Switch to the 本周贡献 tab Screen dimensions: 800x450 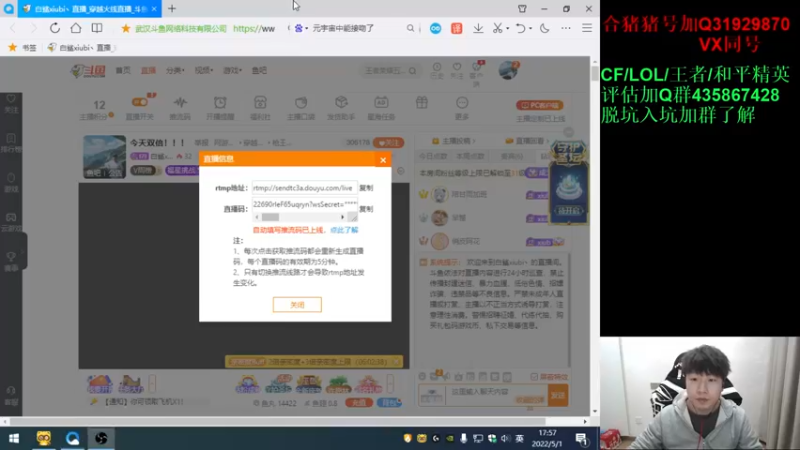pyautogui.click(x=470, y=156)
